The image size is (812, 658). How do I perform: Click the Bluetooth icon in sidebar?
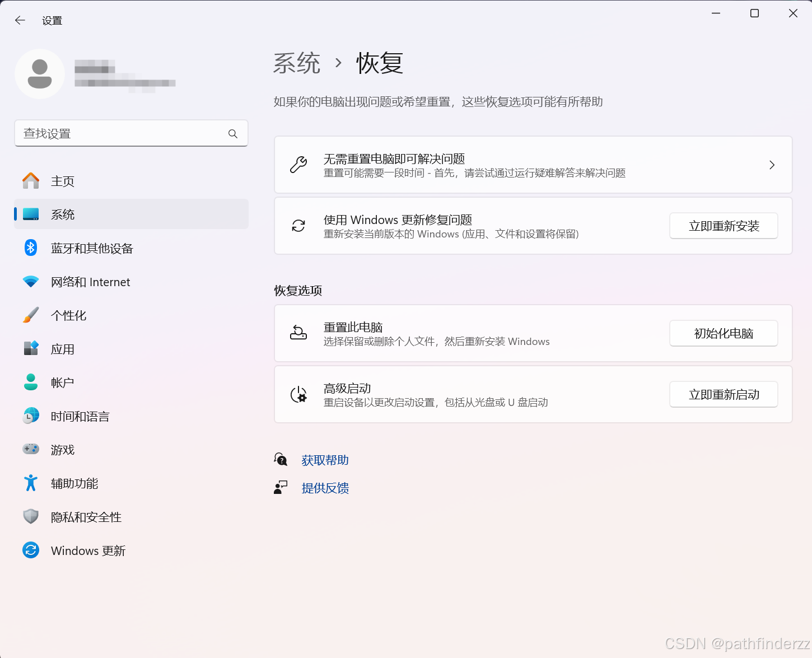[31, 248]
